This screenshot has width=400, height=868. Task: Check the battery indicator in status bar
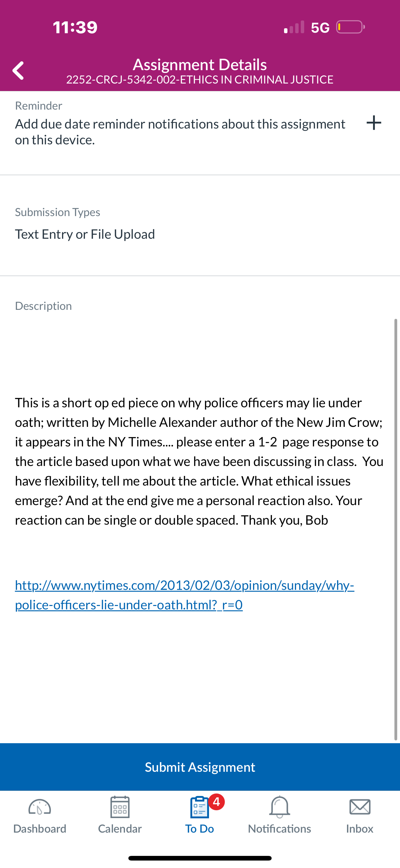pos(350,27)
